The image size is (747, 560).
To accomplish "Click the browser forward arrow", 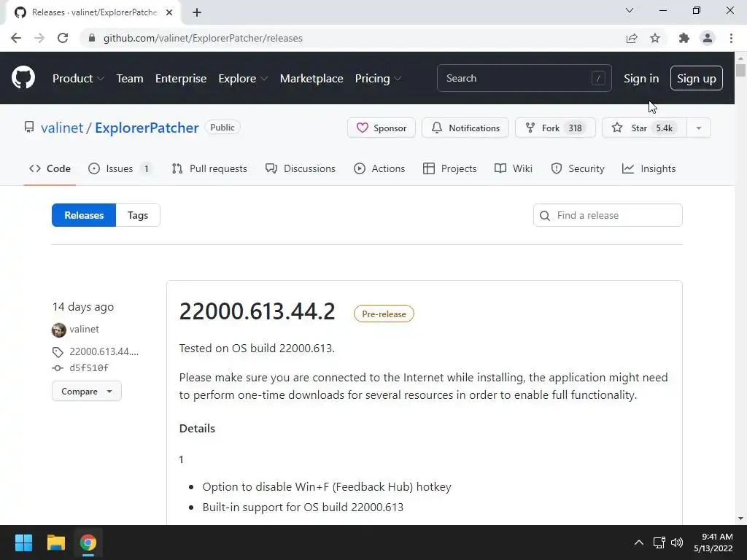I will point(39,38).
